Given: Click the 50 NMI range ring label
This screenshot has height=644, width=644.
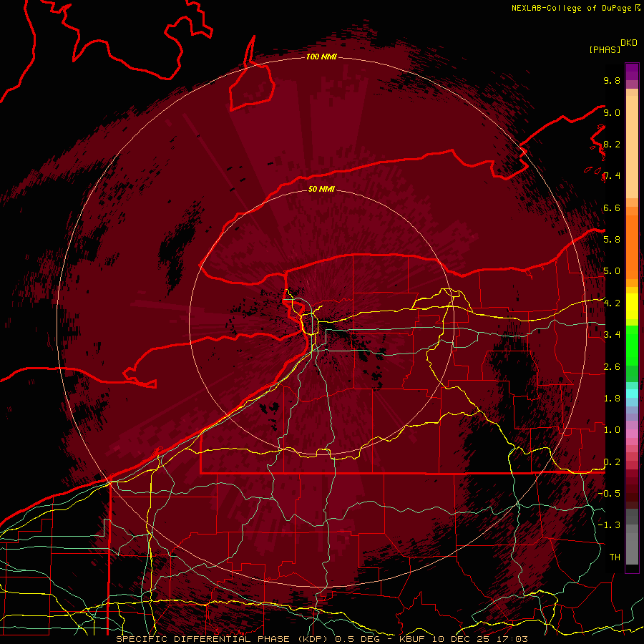Looking at the screenshot, I should 321,189.
